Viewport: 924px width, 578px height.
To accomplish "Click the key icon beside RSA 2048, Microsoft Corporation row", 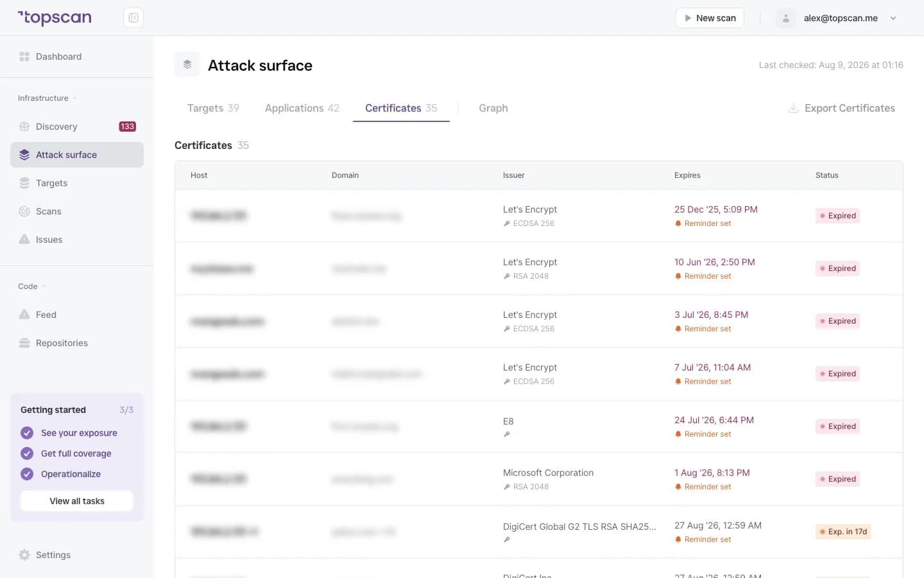I will tap(507, 487).
